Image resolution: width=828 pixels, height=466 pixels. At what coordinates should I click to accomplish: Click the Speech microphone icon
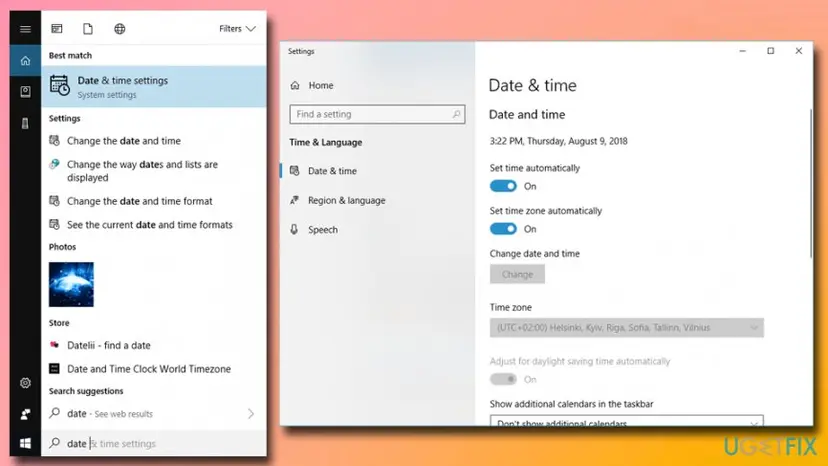(295, 229)
